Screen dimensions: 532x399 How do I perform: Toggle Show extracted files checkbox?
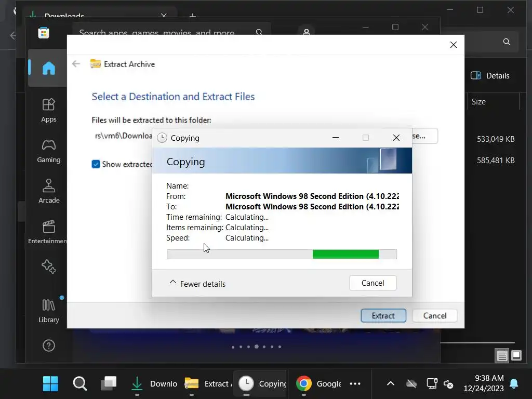click(96, 164)
